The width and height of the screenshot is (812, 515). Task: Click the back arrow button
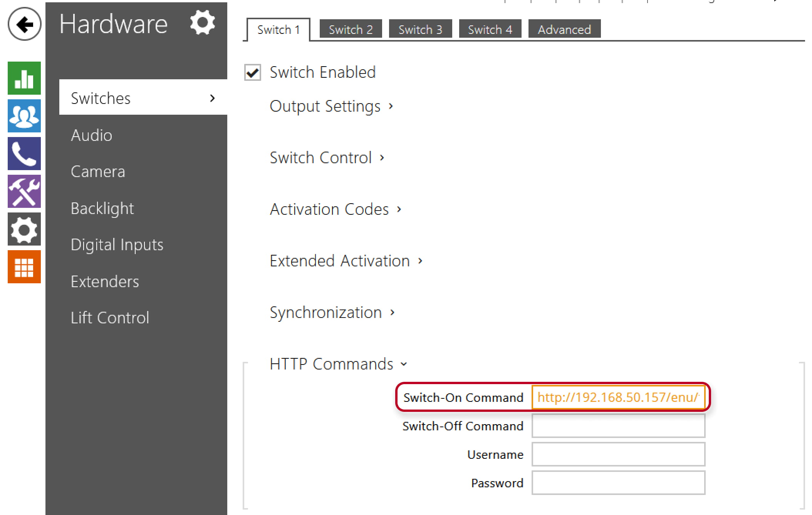pyautogui.click(x=24, y=24)
